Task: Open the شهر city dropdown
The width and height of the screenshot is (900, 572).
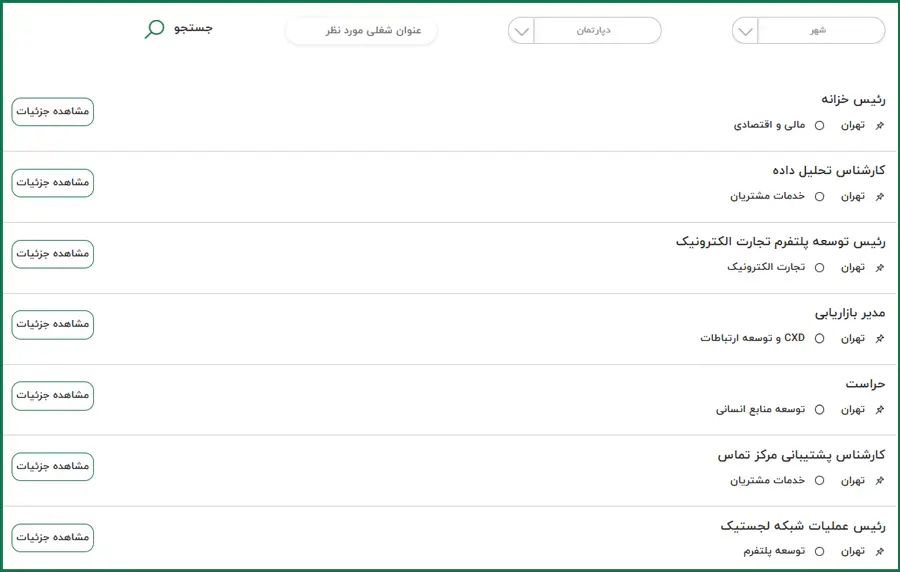Action: point(808,30)
